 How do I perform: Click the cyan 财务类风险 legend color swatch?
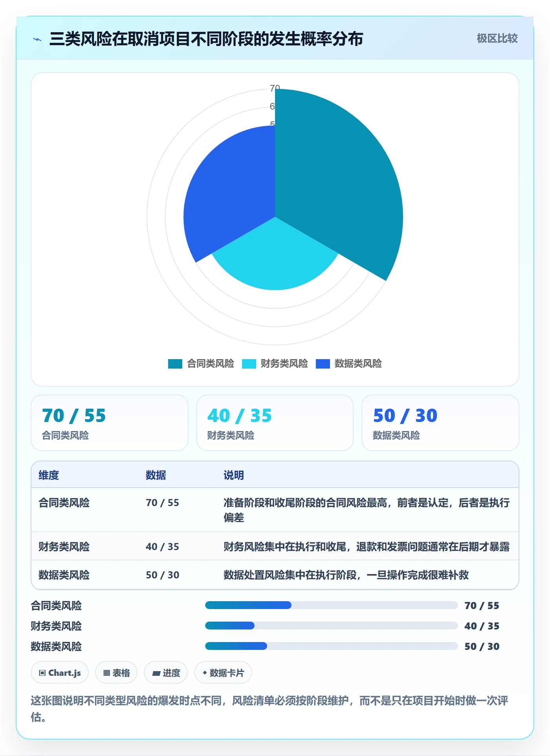249,364
